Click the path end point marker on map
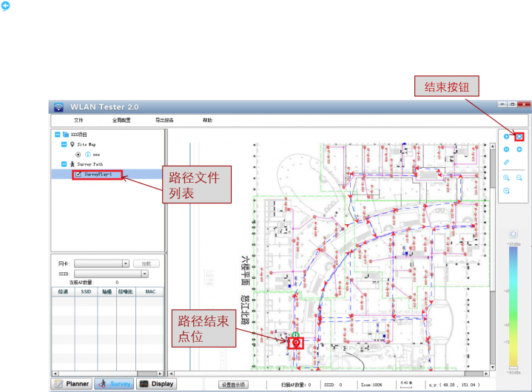 pos(296,343)
